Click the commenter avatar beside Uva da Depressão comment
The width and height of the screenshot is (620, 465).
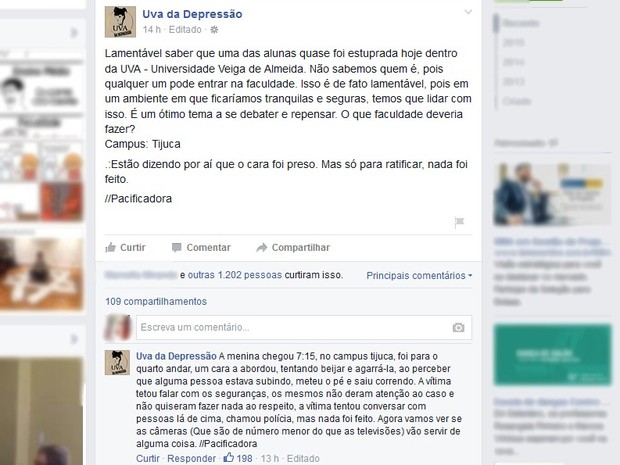tap(117, 363)
